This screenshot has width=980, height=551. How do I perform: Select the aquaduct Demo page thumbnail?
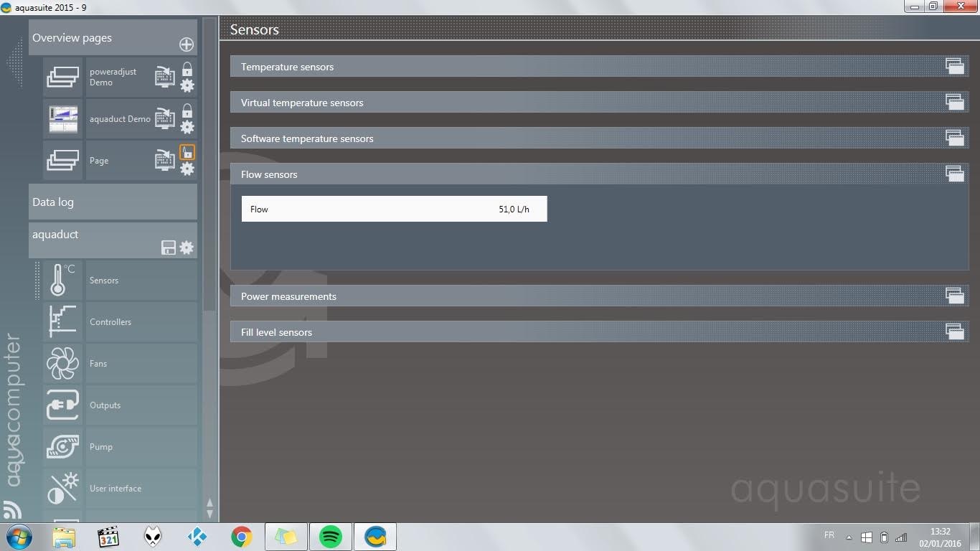click(63, 118)
